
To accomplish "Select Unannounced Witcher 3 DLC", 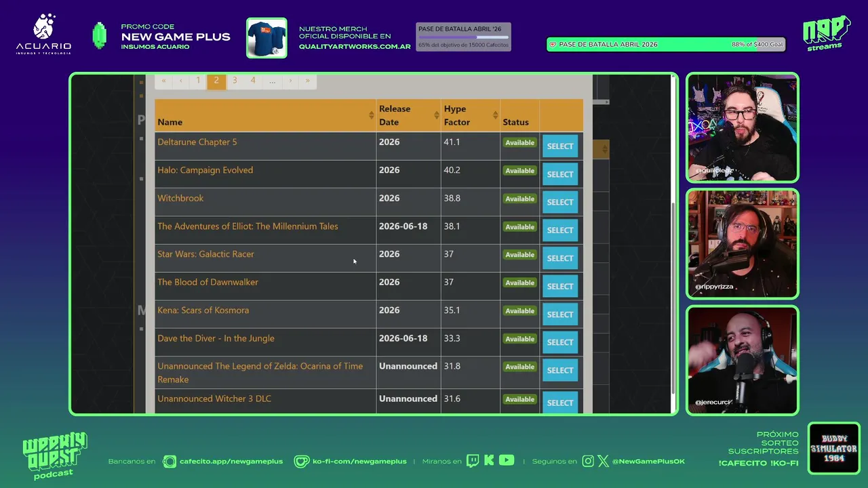I will tap(560, 402).
